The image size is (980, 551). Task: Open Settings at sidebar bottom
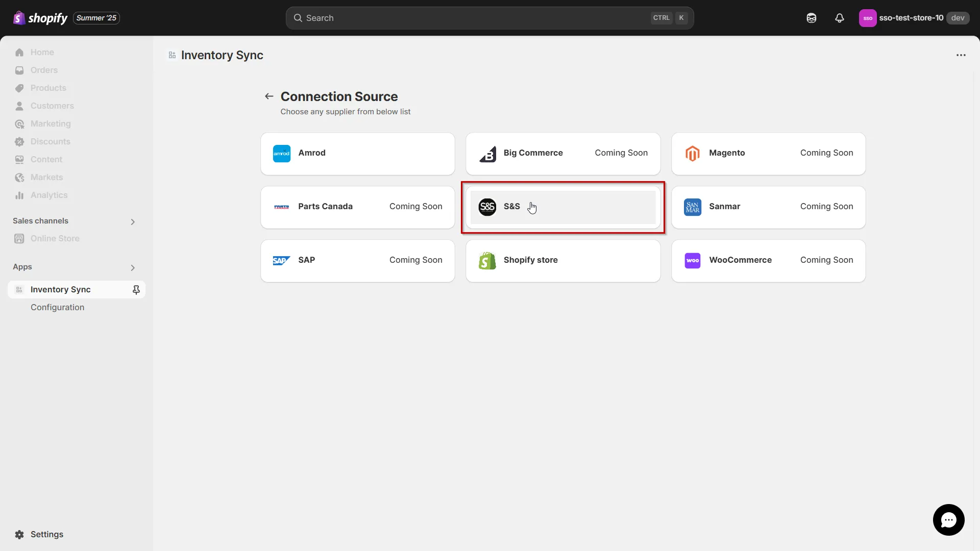[47, 534]
